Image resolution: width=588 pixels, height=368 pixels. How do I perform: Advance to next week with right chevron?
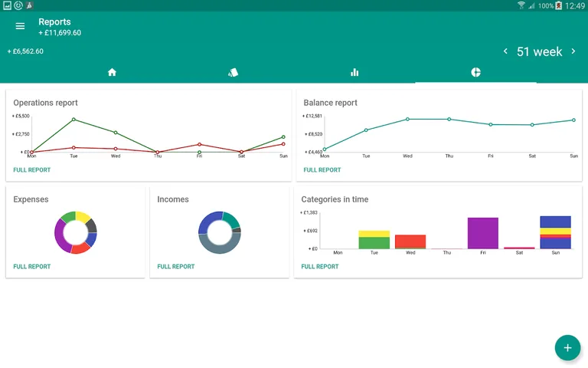573,51
